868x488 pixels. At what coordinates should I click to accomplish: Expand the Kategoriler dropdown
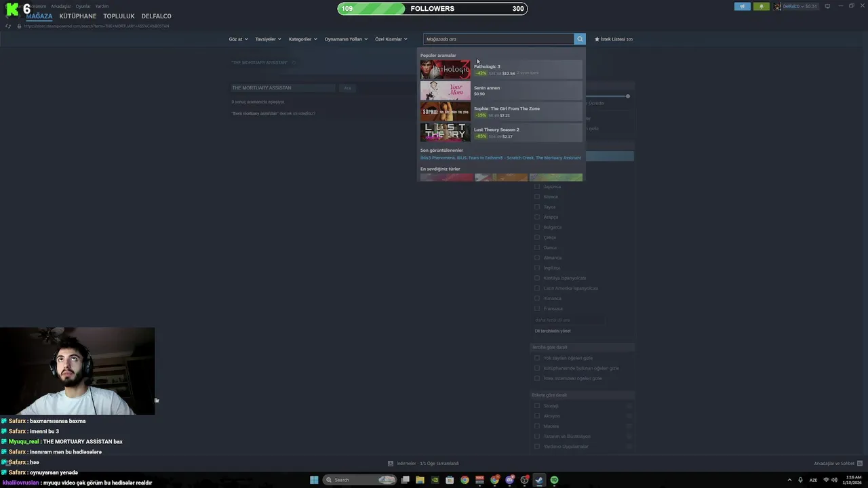pos(302,39)
